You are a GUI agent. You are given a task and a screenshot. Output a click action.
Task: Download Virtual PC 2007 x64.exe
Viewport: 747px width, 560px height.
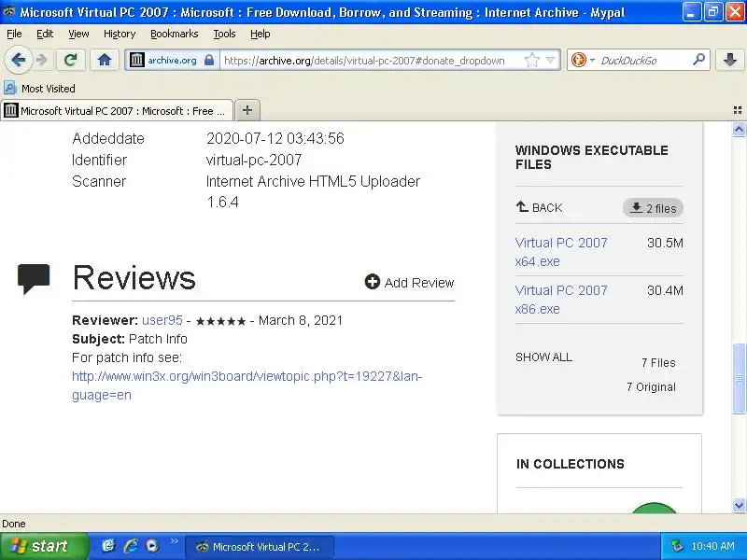pos(561,252)
